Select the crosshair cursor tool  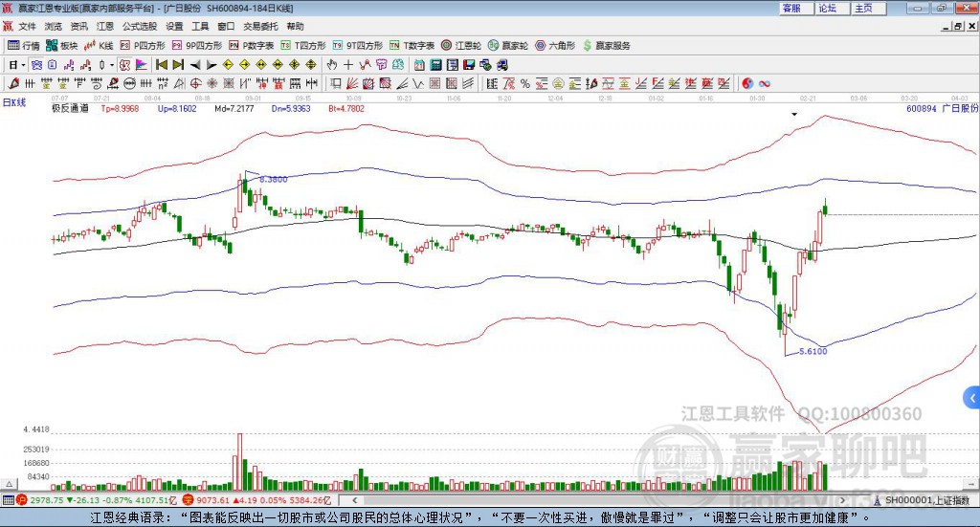tap(348, 65)
